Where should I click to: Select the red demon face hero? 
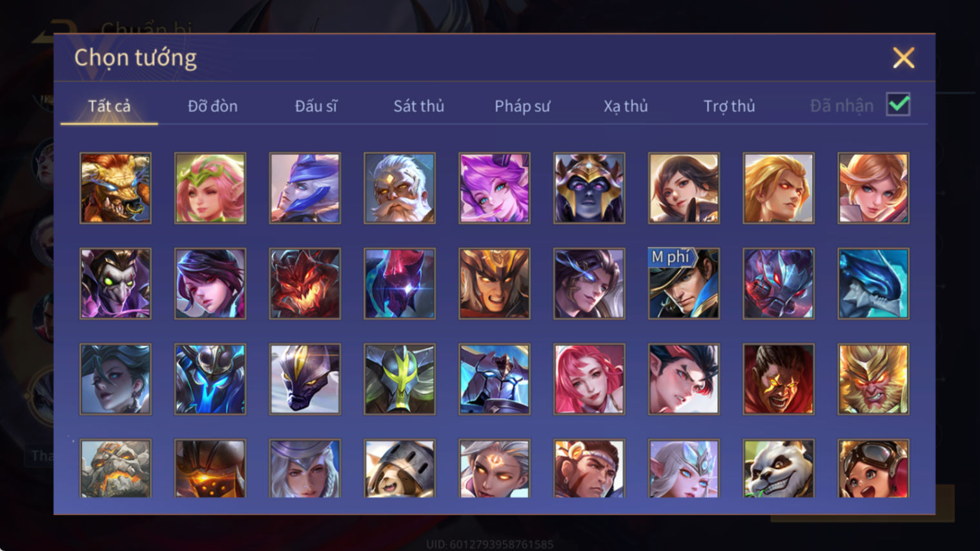point(305,283)
